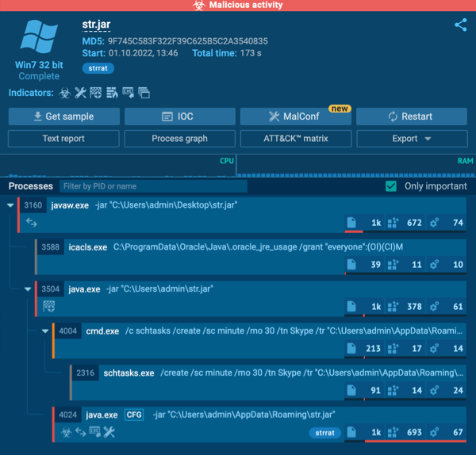Click the files icon in javaw.exe row
The height and width of the screenshot is (455, 476).
[351, 224]
